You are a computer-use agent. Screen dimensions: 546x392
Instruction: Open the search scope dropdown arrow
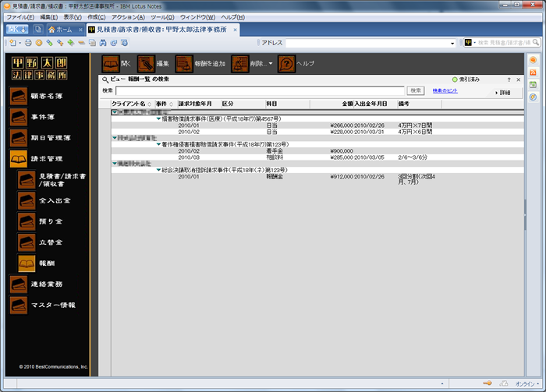(474, 43)
